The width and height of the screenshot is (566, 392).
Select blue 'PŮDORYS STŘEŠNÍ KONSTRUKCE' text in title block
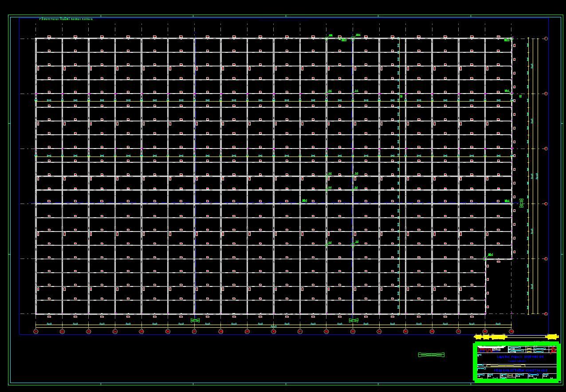(x=520, y=370)
